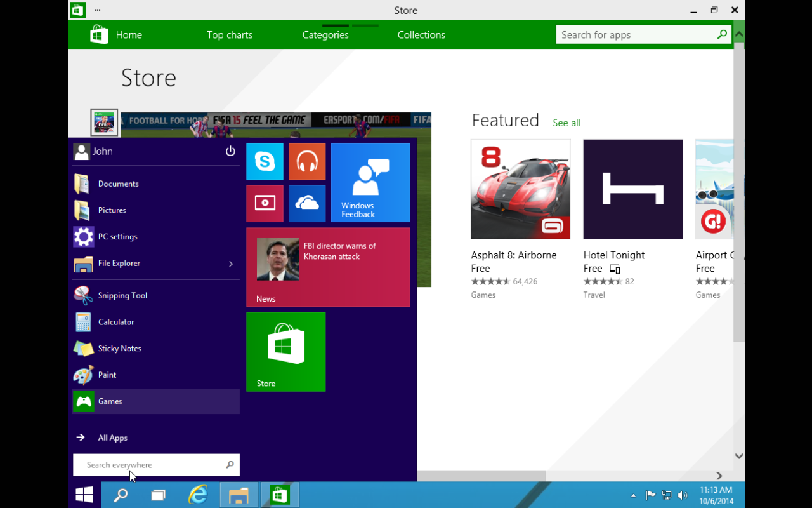Image resolution: width=812 pixels, height=508 pixels.
Task: Launch Calculator
Action: point(156,322)
